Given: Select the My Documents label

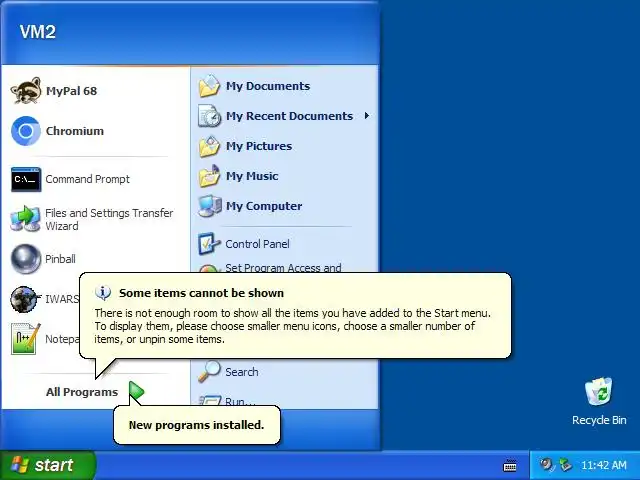Looking at the screenshot, I should click(x=268, y=86).
